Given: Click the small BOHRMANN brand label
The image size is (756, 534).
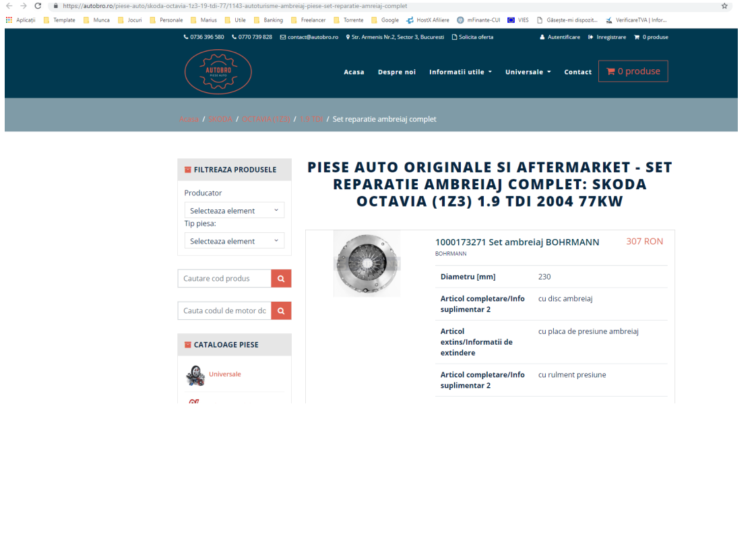Looking at the screenshot, I should tap(451, 253).
